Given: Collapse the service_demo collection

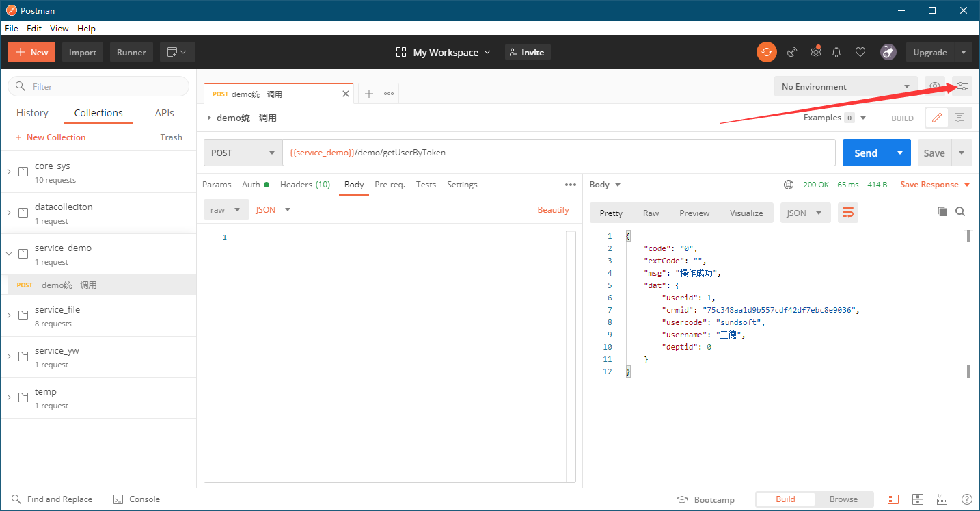Looking at the screenshot, I should click(x=9, y=254).
